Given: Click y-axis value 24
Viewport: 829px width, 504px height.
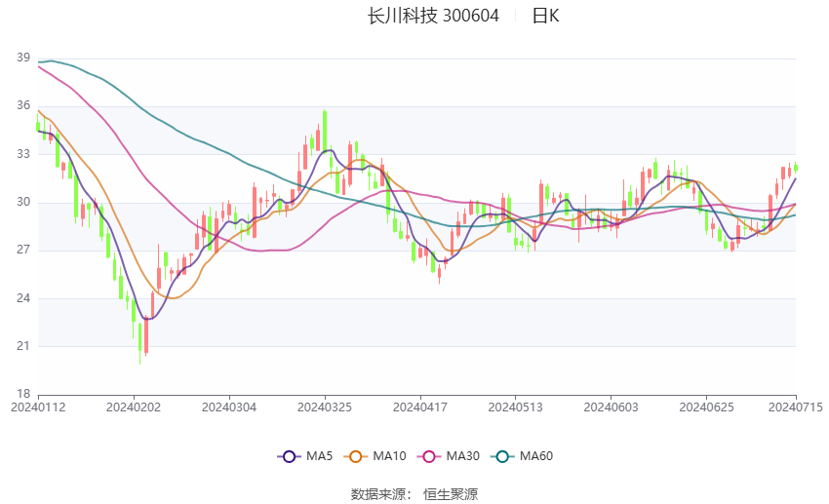Looking at the screenshot, I should click(x=23, y=298).
